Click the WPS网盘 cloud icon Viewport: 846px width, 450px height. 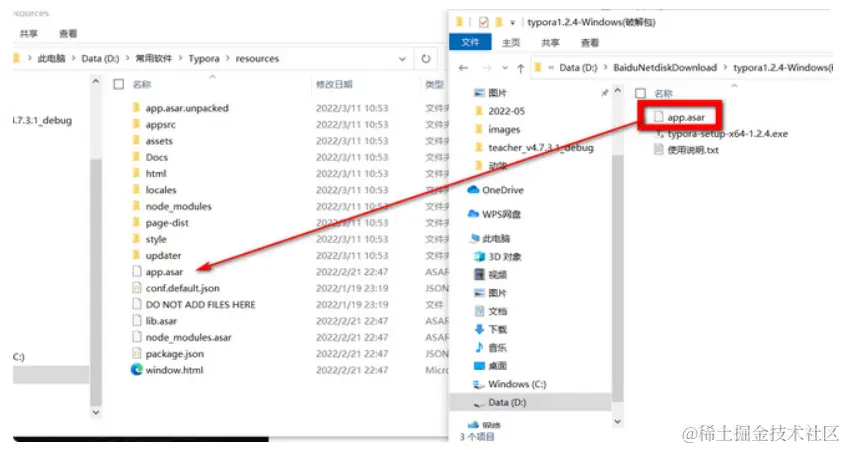pyautogui.click(x=473, y=214)
